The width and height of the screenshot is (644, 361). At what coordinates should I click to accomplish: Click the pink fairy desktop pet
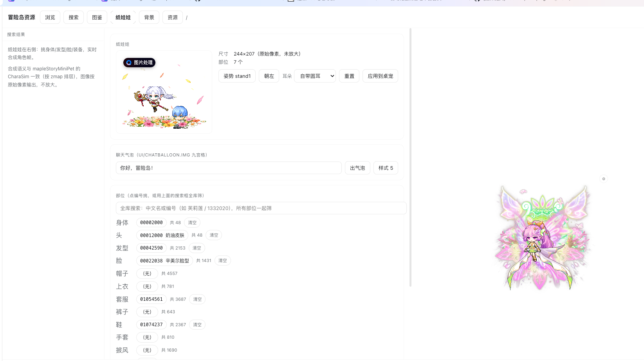pyautogui.click(x=542, y=239)
